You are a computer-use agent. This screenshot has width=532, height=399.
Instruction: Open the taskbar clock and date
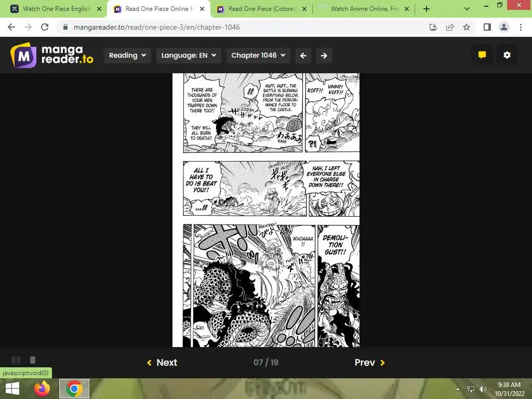[x=509, y=389]
